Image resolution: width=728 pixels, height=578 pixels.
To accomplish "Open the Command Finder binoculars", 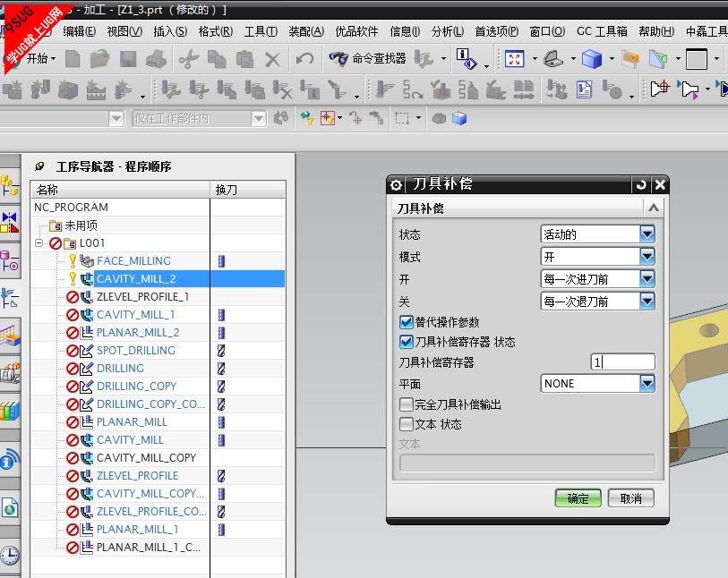I will (338, 58).
